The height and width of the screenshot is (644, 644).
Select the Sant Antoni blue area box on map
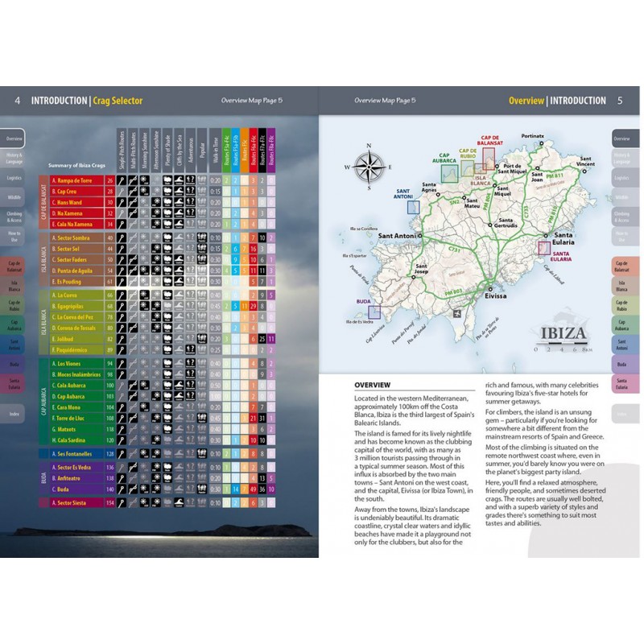(413, 206)
